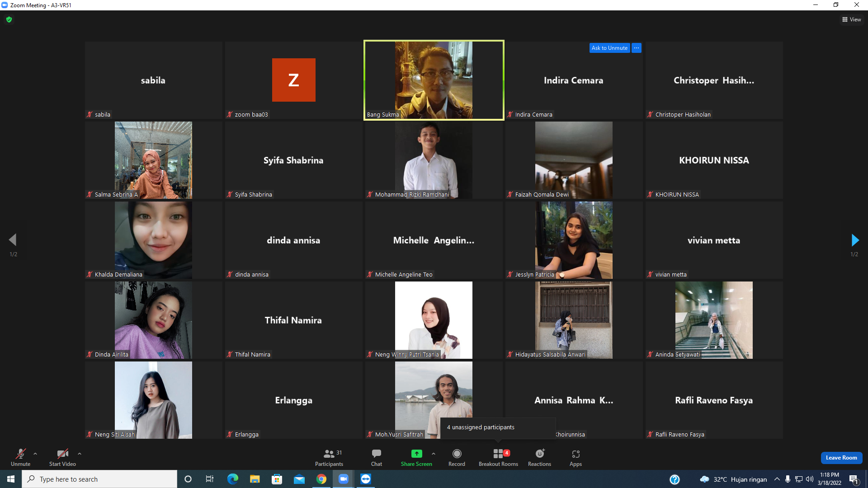Show hidden system tray icons
868x488 pixels.
tap(777, 479)
